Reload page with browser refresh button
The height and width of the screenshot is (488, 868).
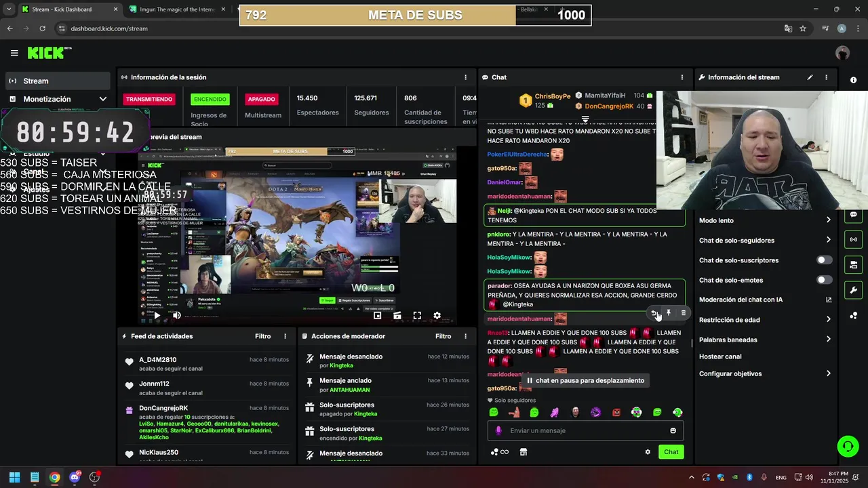pos(42,28)
